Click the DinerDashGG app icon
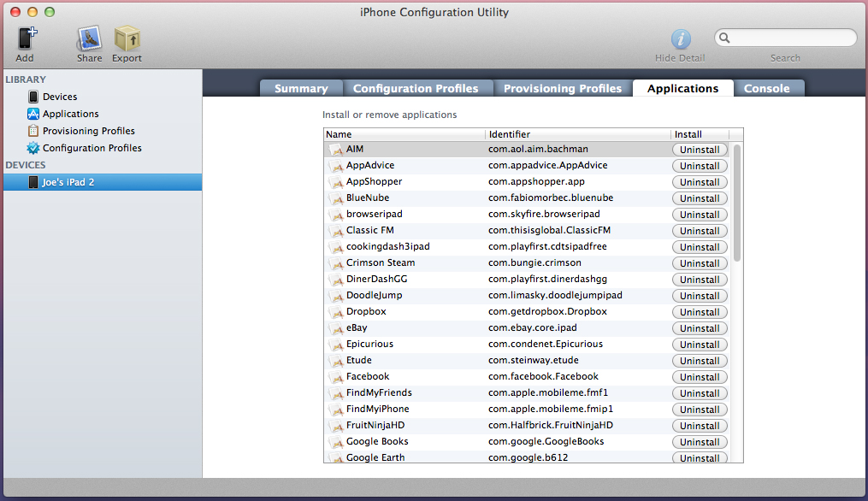This screenshot has height=501, width=868. [x=335, y=280]
